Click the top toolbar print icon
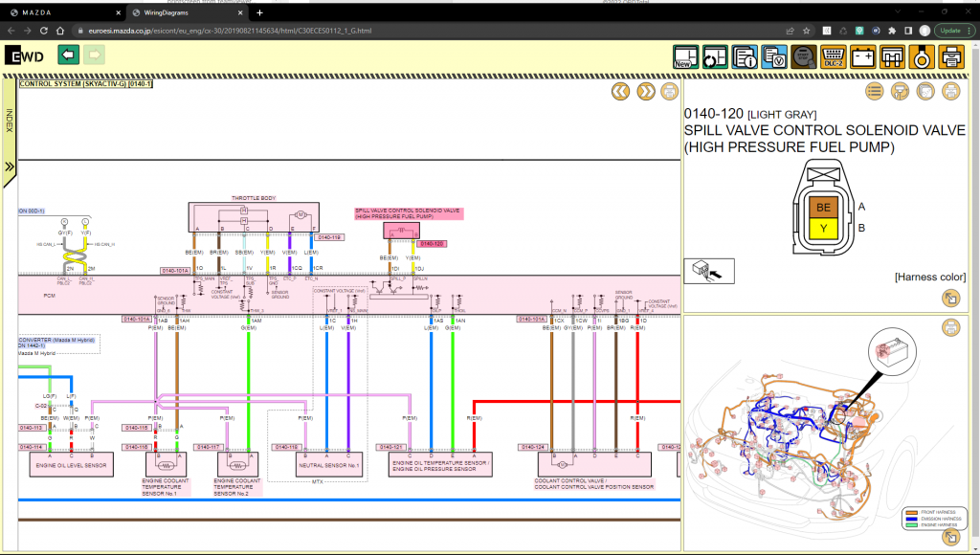Screen dimensions: 980x555 [x=951, y=56]
